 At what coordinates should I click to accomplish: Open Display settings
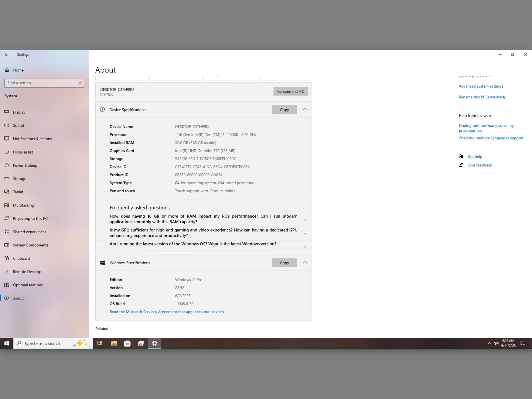[x=19, y=112]
